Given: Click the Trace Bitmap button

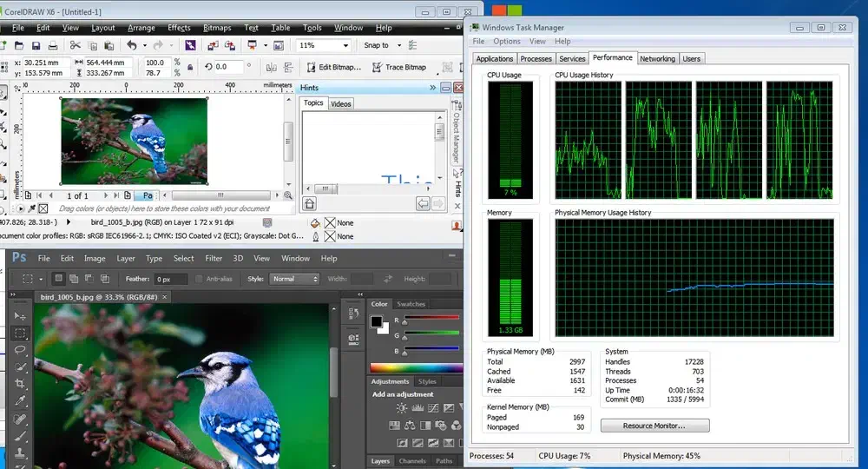Looking at the screenshot, I should (398, 67).
